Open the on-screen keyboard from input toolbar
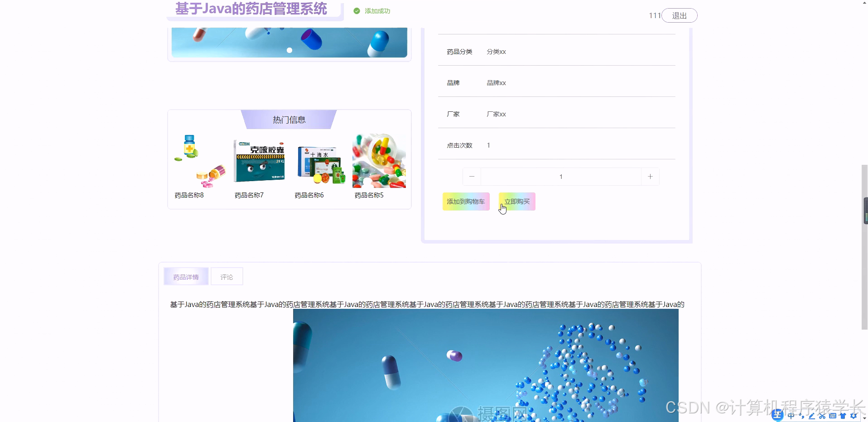This screenshot has height=422, width=868. pyautogui.click(x=833, y=416)
